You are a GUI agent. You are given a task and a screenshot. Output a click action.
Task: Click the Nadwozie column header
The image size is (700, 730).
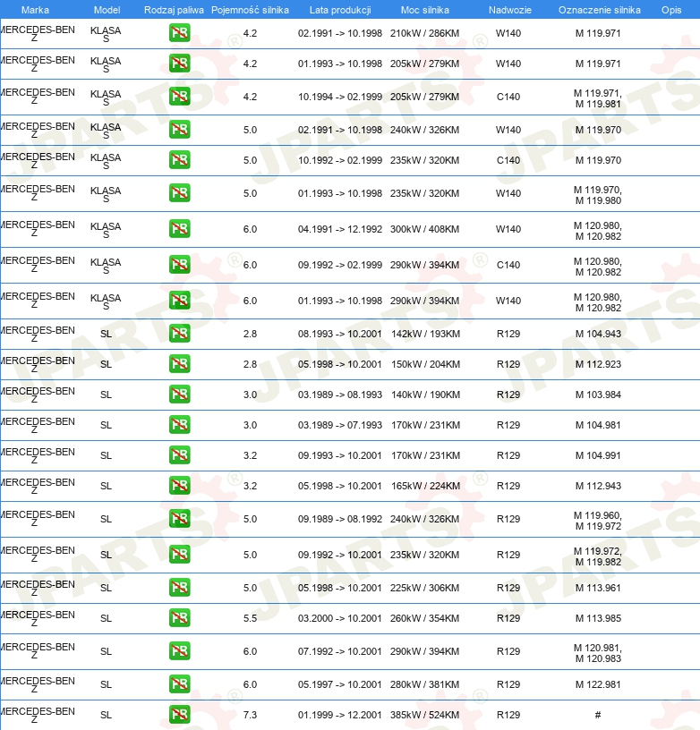pos(510,10)
